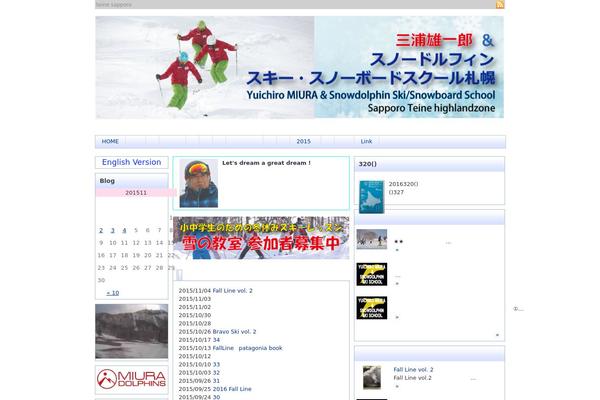Click the second Snowdolphin Ski School logo thumbnail
This screenshot has height=400, width=600.
click(372, 308)
